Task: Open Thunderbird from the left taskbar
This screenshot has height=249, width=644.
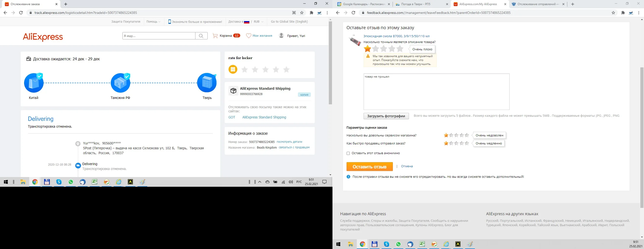Action: point(83,182)
